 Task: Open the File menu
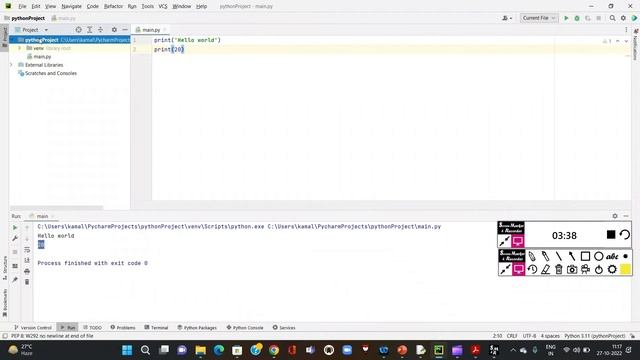click(x=22, y=6)
